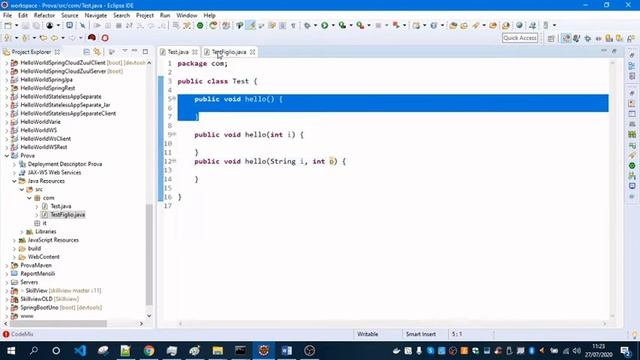Viewport: 640px width, 360px height.
Task: Click the green Run button icon
Action: [x=324, y=25]
